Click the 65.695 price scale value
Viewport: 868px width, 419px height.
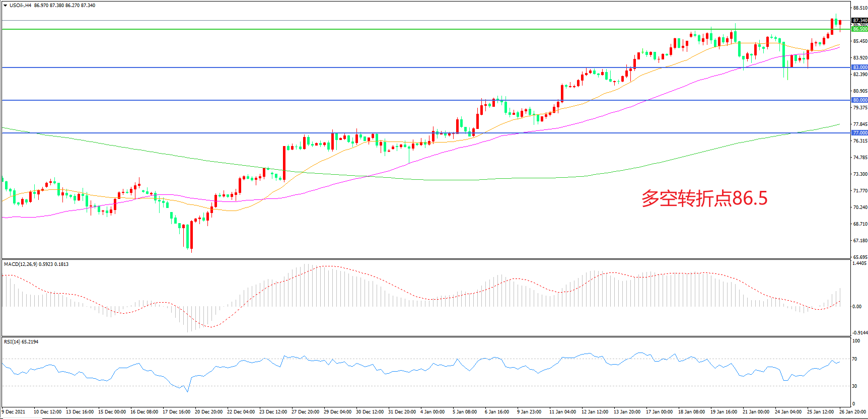pos(860,257)
